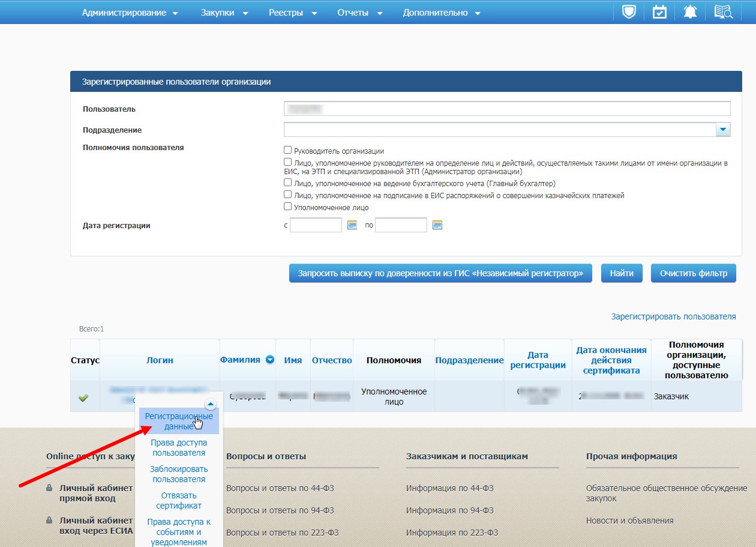Click the notifications bell icon
This screenshot has height=547, width=756.
click(690, 12)
